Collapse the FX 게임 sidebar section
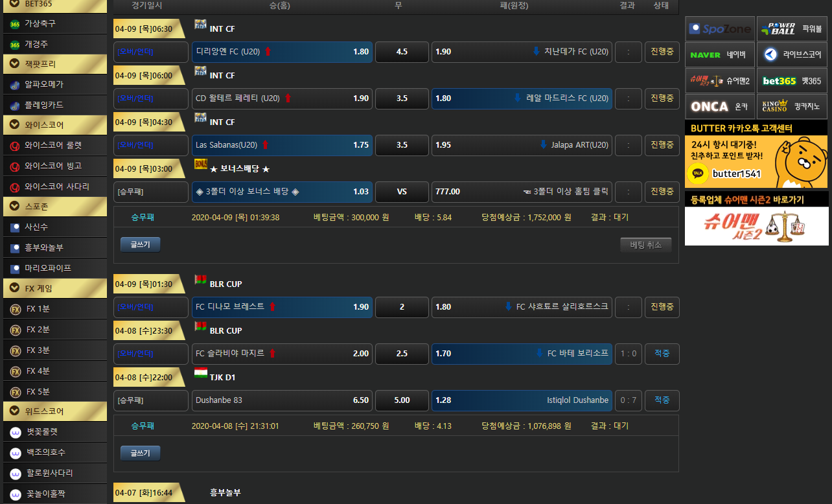The width and height of the screenshot is (832, 504). tap(15, 288)
